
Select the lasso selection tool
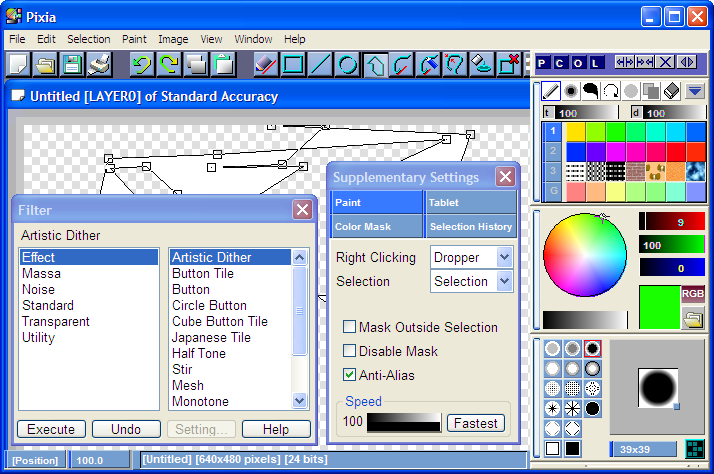455,64
